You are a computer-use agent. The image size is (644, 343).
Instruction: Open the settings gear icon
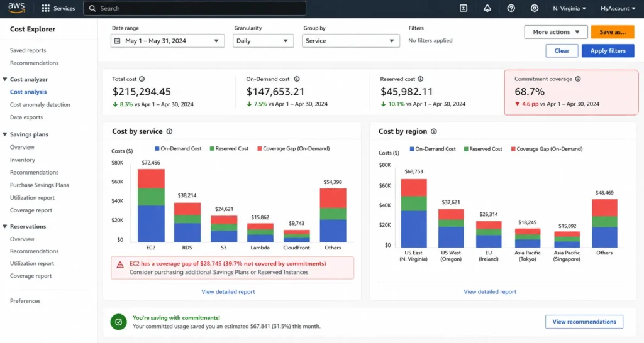[x=535, y=8]
